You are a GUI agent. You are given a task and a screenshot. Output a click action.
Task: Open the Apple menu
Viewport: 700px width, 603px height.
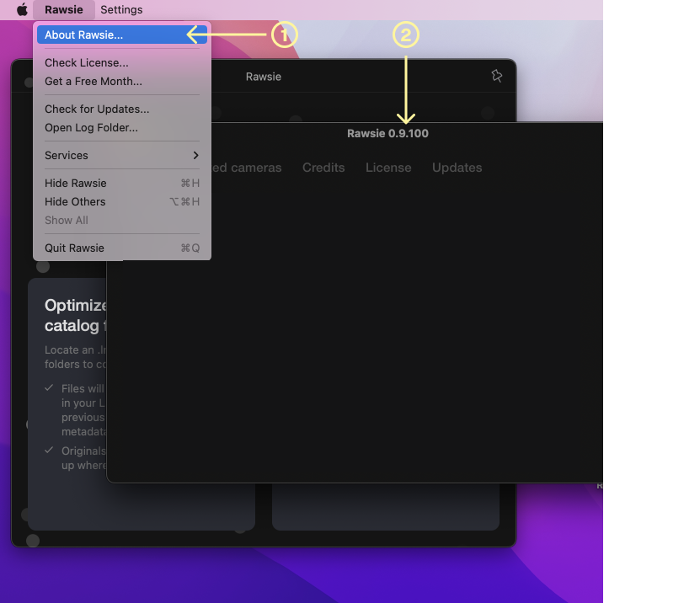coord(22,9)
